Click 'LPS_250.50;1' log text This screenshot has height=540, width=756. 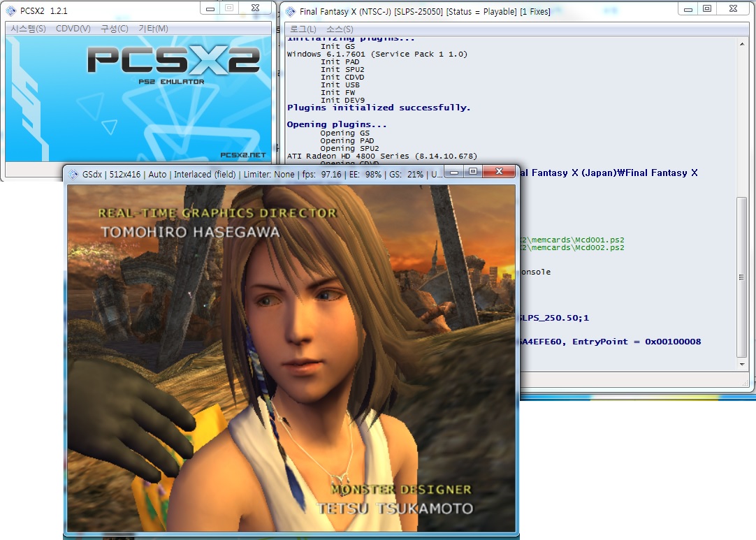click(x=555, y=318)
